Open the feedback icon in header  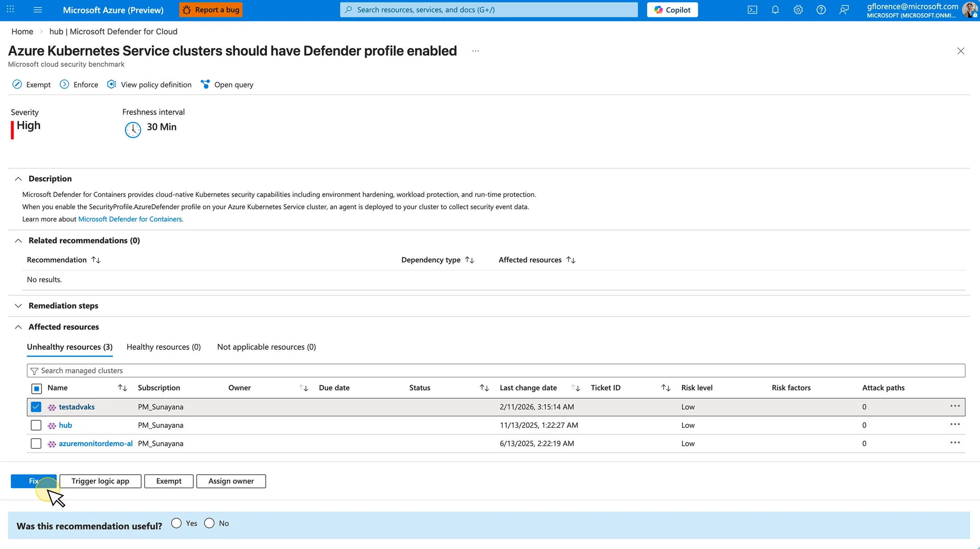[x=844, y=10]
